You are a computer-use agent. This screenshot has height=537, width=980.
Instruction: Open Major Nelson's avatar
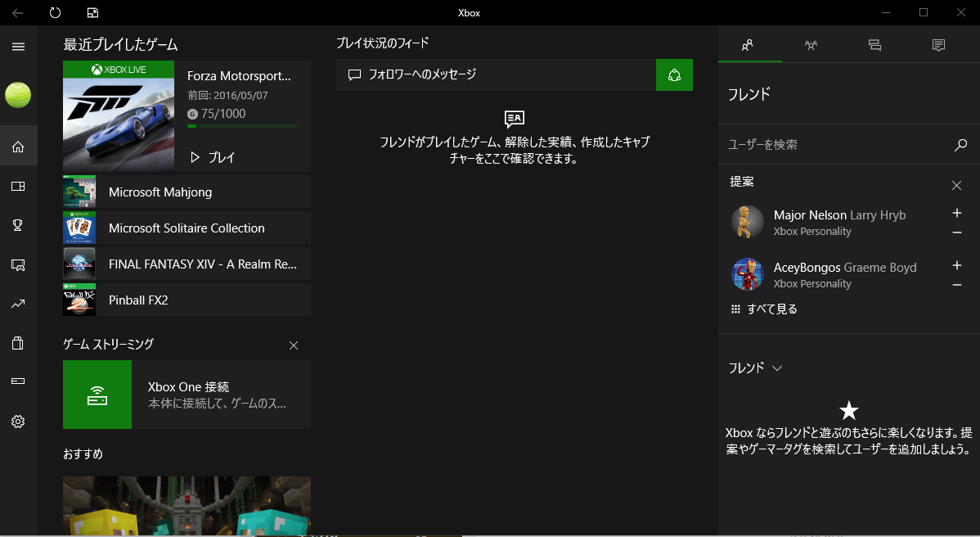tap(748, 222)
